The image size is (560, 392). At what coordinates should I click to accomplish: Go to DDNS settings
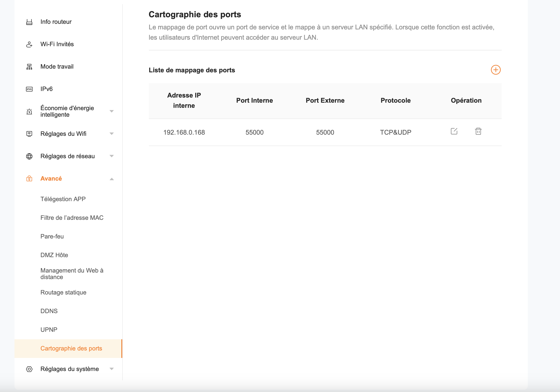pyautogui.click(x=49, y=311)
